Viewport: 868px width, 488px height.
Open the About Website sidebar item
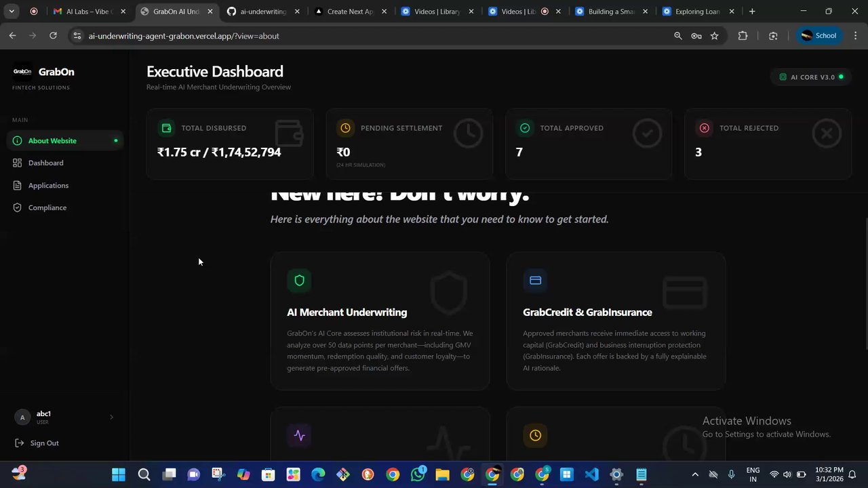click(x=65, y=141)
